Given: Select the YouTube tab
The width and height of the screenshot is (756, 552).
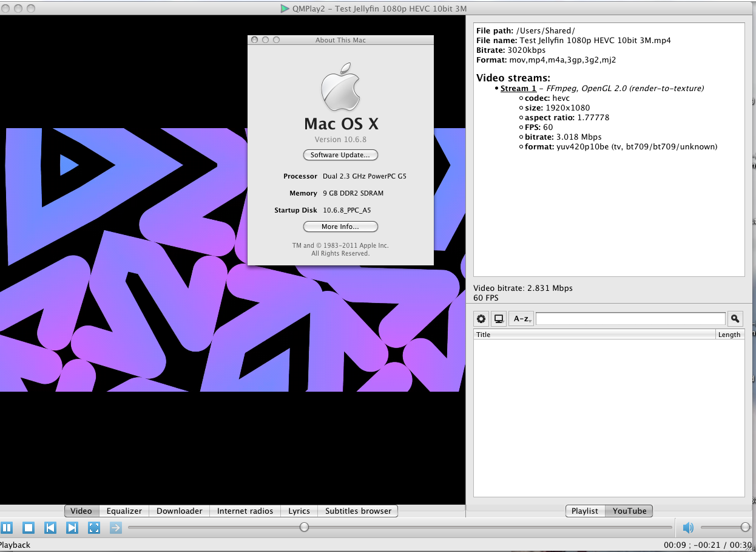Looking at the screenshot, I should click(629, 511).
